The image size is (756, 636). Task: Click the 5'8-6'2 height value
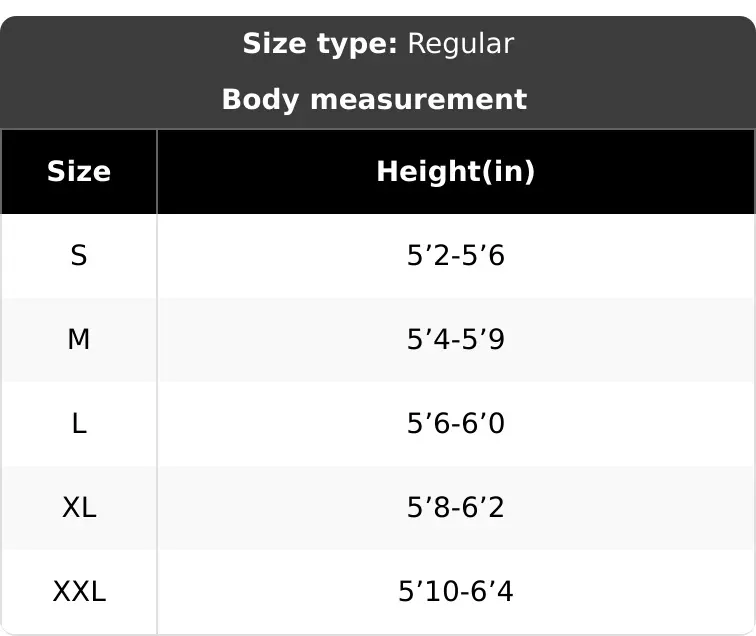point(456,507)
